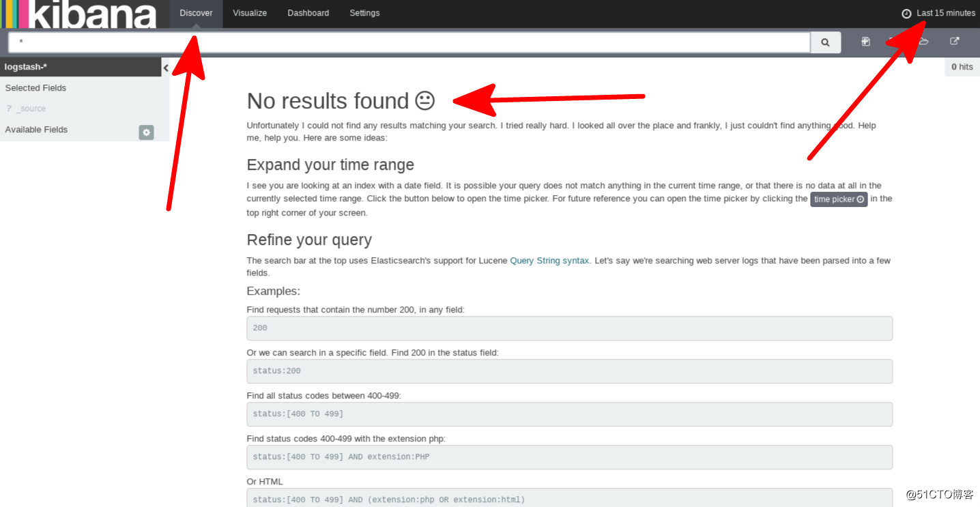Select the 'AND extension:PHP' example query
Image resolution: width=980 pixels, height=507 pixels.
569,457
